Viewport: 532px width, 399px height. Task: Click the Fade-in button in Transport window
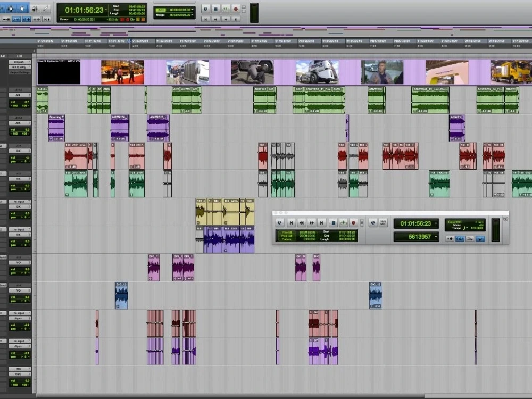coord(287,239)
